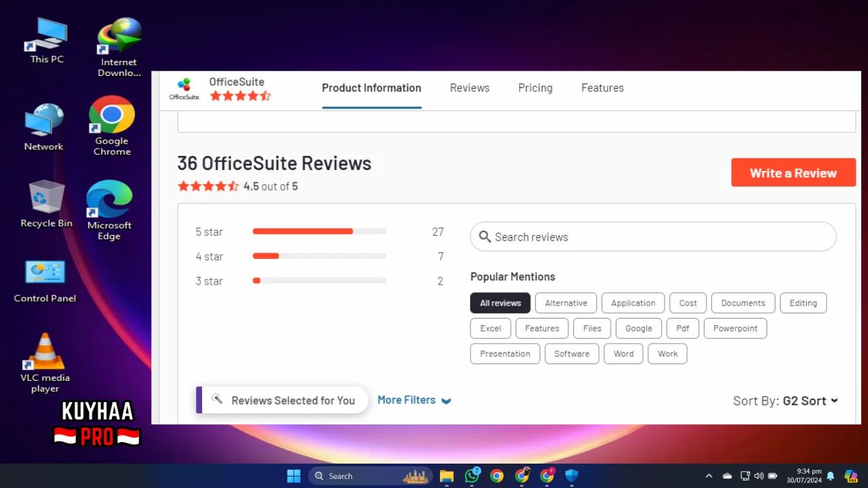
Task: Select the Features mention chip
Action: click(x=542, y=328)
